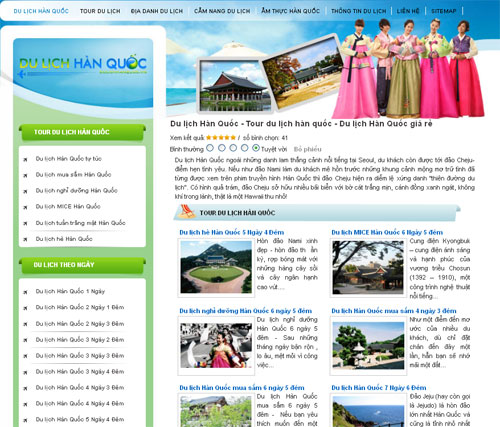This screenshot has height=427, width=500.
Task: Select the fourth rating radio button
Action: 245,147
